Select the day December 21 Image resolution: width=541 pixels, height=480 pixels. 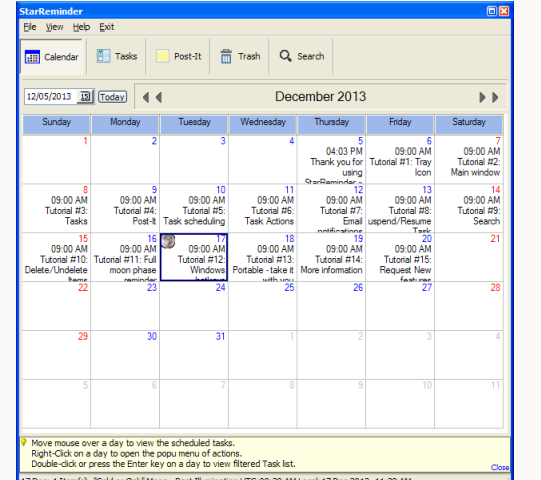(469, 257)
